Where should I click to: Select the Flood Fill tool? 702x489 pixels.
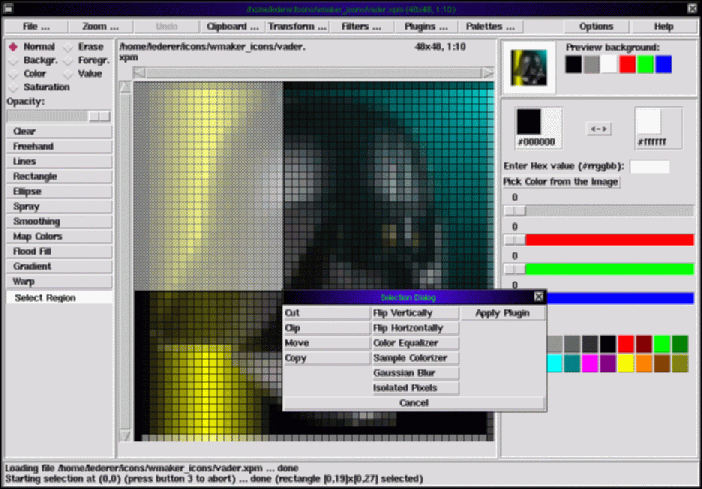pos(59,252)
